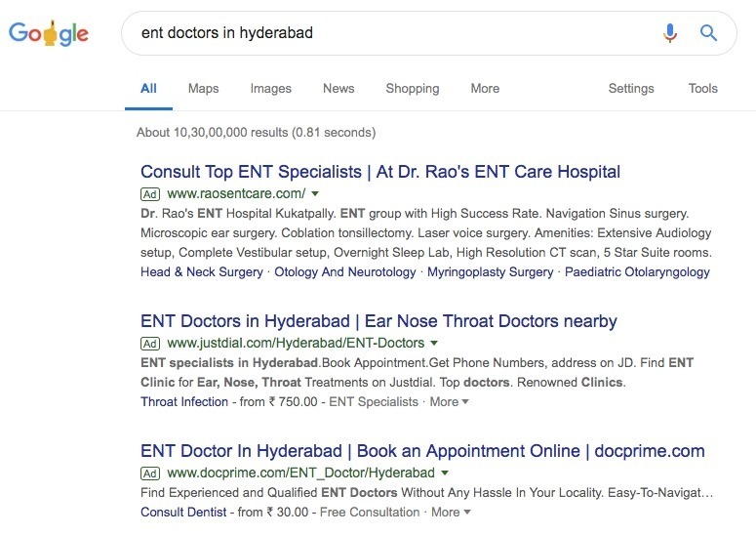756x535 pixels.
Task: Open the Head & Neck Surgery link
Action: 202,272
